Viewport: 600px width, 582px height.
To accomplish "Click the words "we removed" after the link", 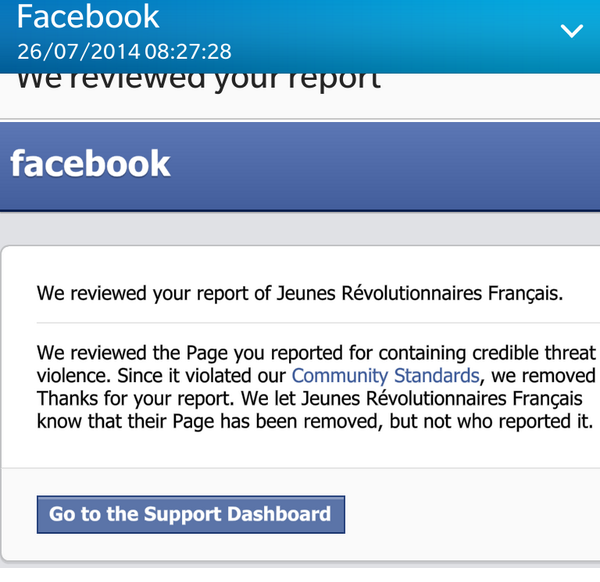I will pos(543,376).
